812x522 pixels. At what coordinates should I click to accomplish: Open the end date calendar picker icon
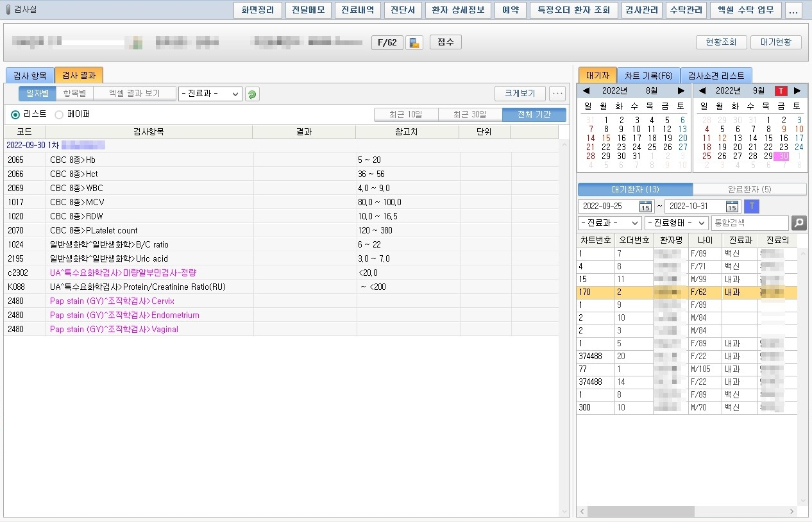point(732,206)
